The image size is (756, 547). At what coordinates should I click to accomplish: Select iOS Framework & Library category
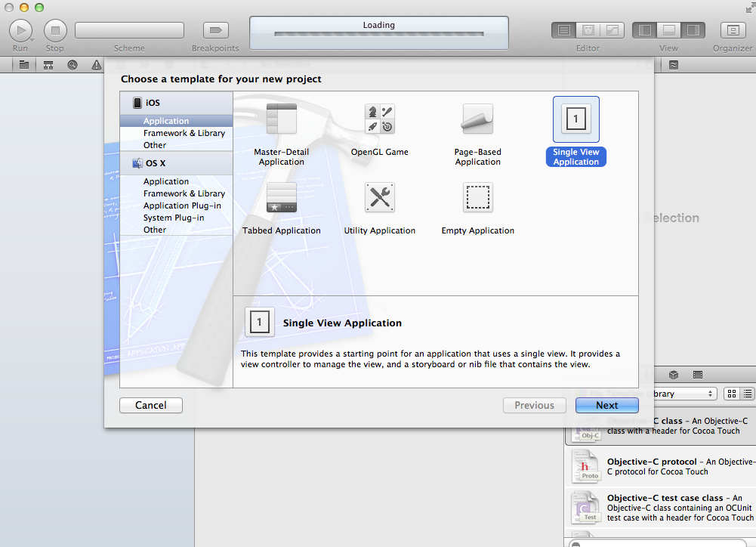[x=177, y=133]
